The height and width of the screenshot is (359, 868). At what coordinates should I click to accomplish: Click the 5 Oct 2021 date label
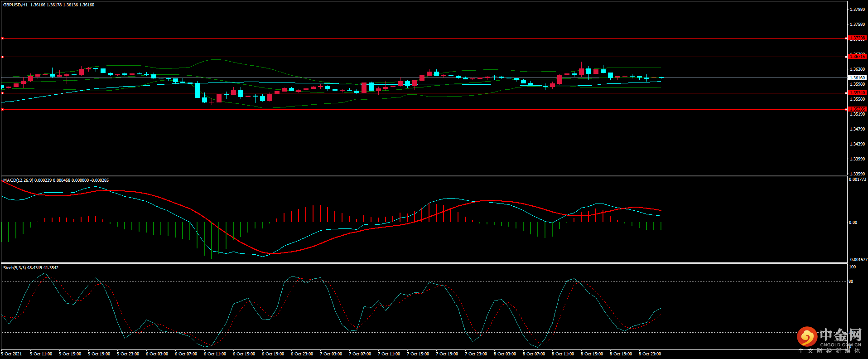[x=11, y=354]
